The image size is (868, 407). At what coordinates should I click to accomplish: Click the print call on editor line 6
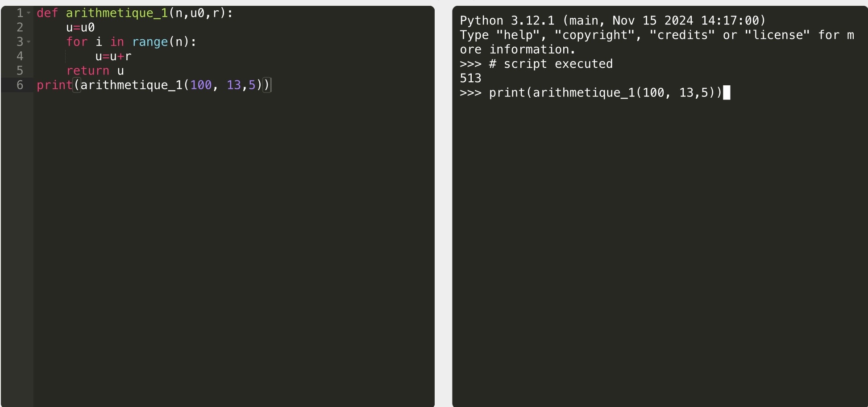click(54, 85)
